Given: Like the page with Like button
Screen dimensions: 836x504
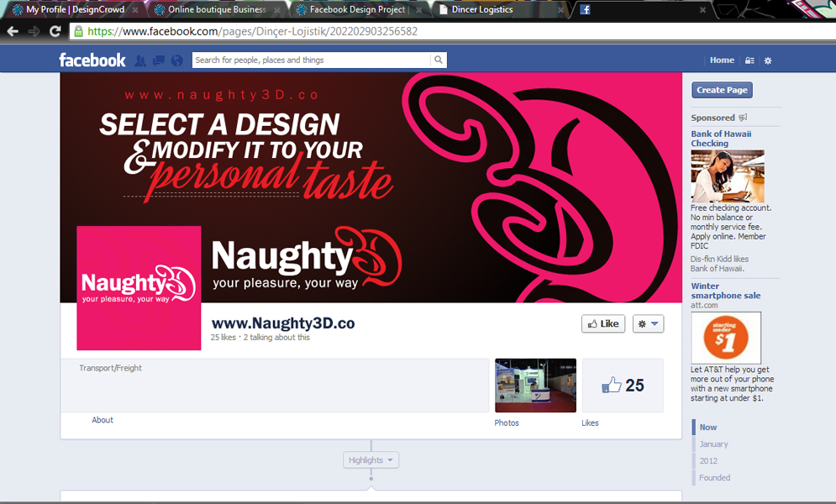Looking at the screenshot, I should tap(603, 323).
